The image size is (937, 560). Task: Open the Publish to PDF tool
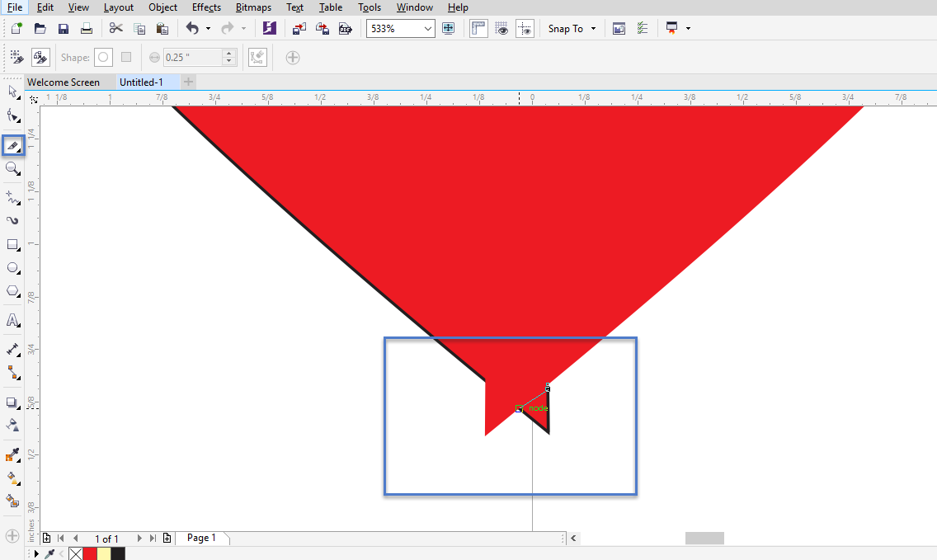click(345, 28)
